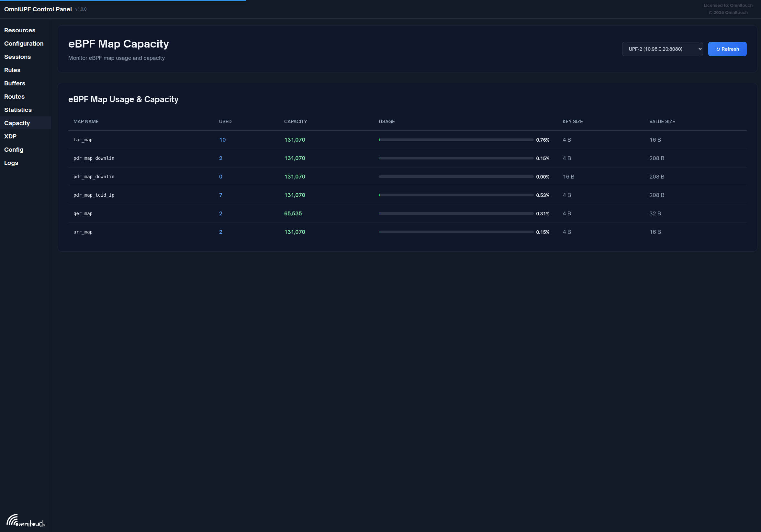
Task: Open the Configuration page
Action: point(24,43)
